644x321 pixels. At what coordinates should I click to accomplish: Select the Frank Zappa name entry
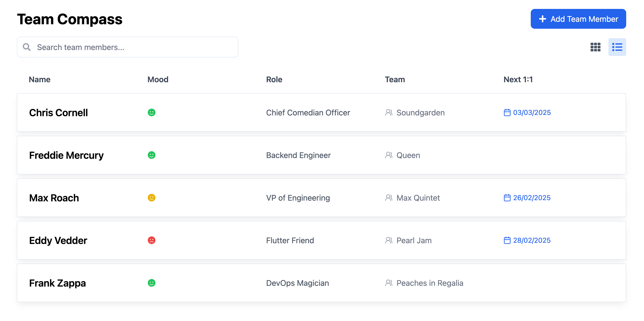(x=57, y=283)
